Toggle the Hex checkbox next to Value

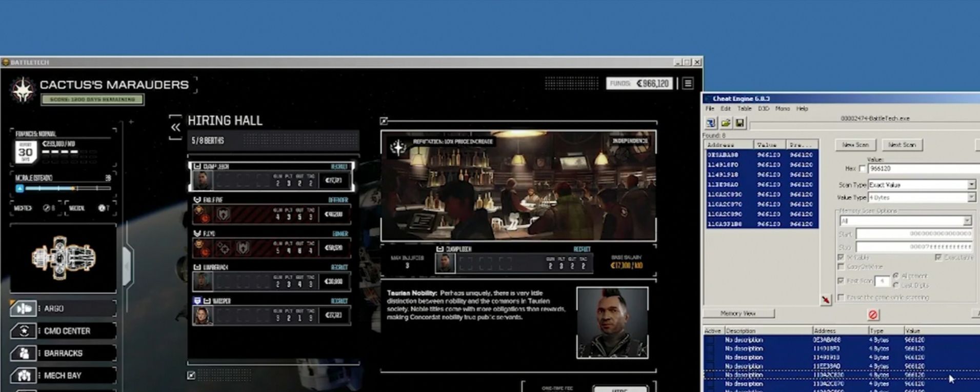[862, 168]
